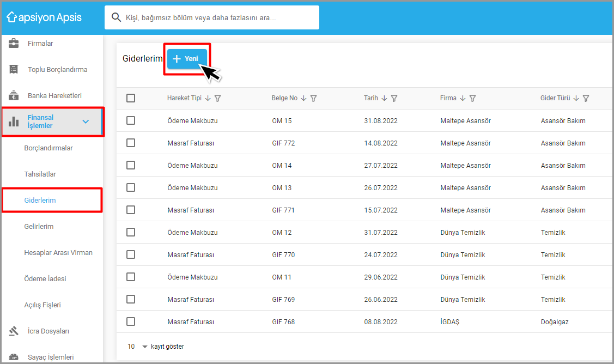Tick the select-all checkbox in table header
The height and width of the screenshot is (364, 614).
[x=131, y=98]
